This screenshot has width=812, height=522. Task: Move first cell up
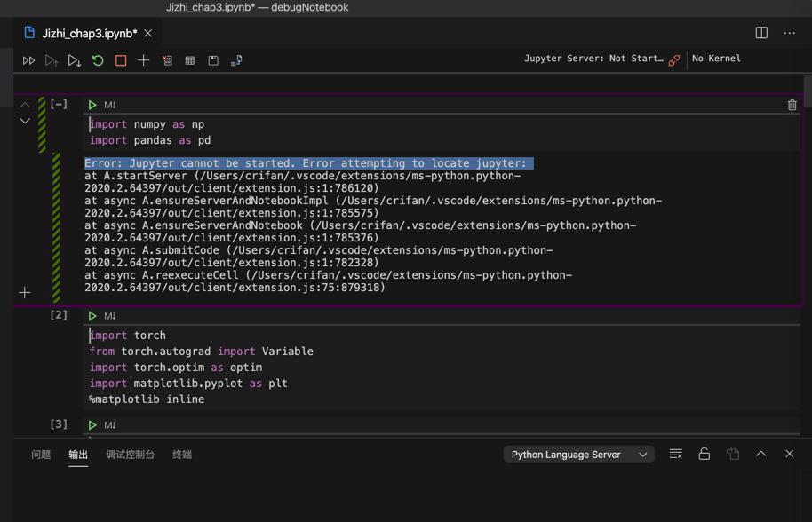[x=24, y=105]
